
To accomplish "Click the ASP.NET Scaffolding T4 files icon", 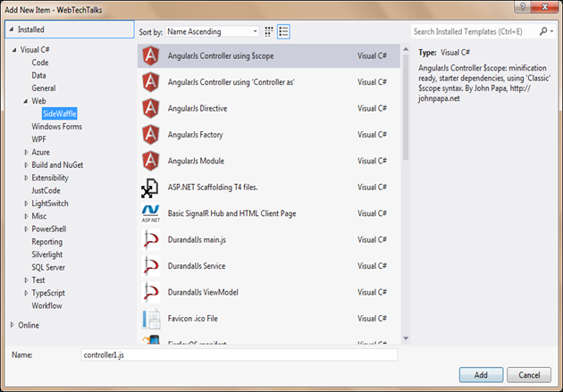I will (150, 188).
